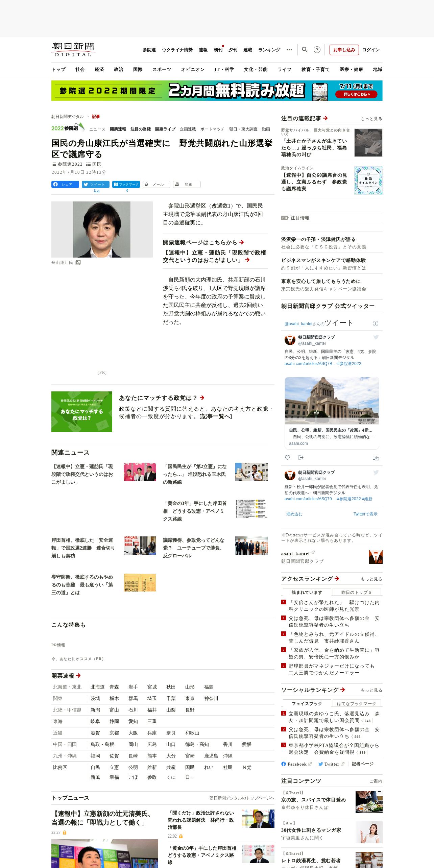Open 朝日新聞デジタルのトップページへ link
Image resolution: width=434 pixels, height=868 pixels.
tap(242, 798)
